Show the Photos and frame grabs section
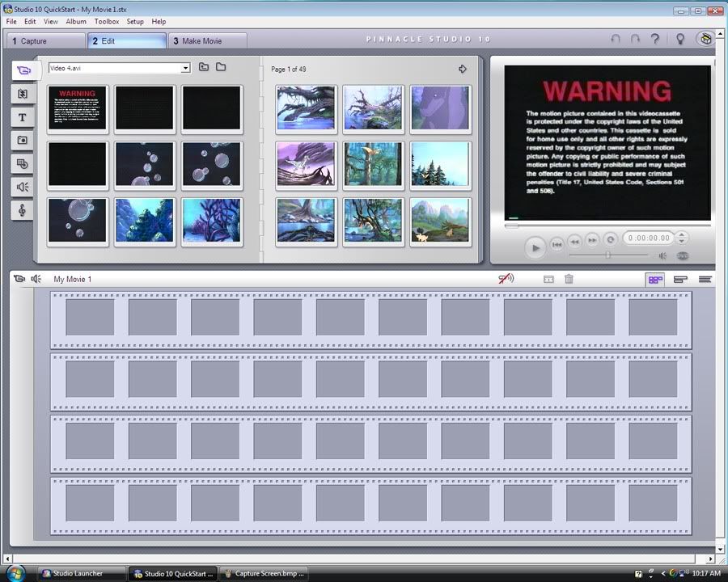This screenshot has height=582, width=728. (23, 140)
